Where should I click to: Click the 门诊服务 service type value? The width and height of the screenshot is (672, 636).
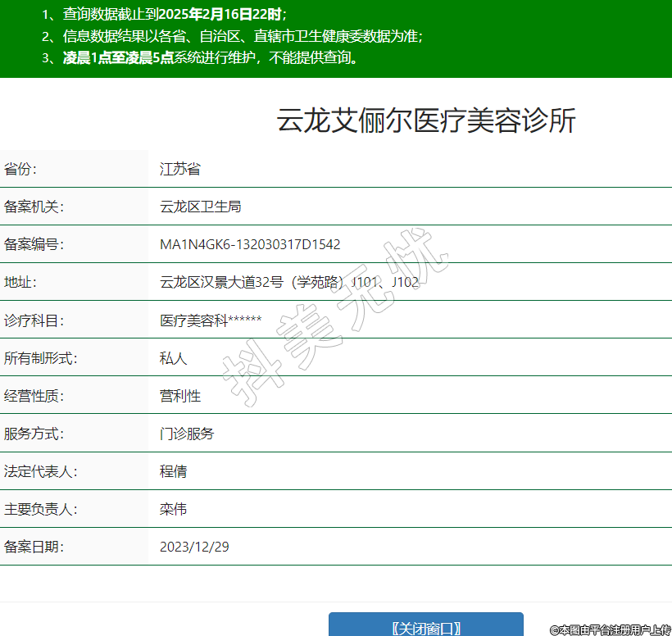[x=187, y=434]
